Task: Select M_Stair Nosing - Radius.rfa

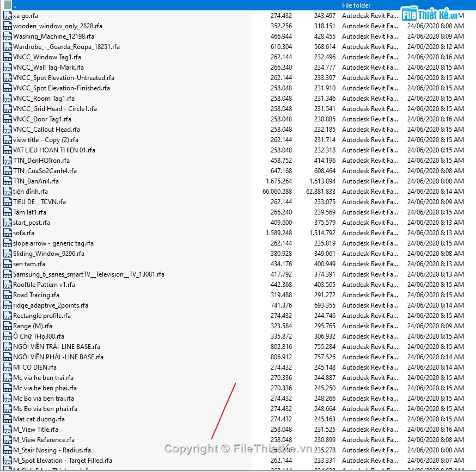Action: pyautogui.click(x=52, y=450)
